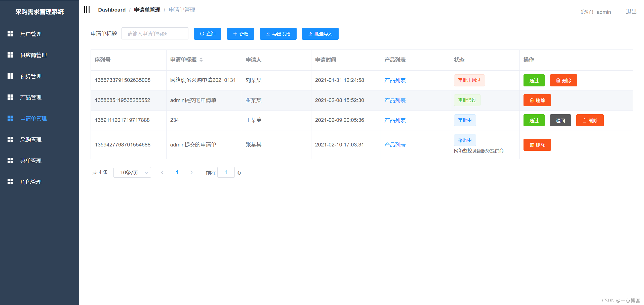Open 产品列表 for 王某莫's request
The image size is (644, 305).
pyautogui.click(x=395, y=120)
